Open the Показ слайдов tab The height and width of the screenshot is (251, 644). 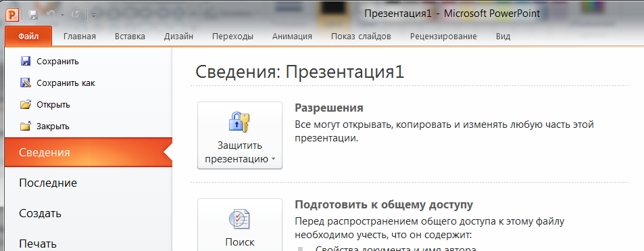(x=361, y=37)
